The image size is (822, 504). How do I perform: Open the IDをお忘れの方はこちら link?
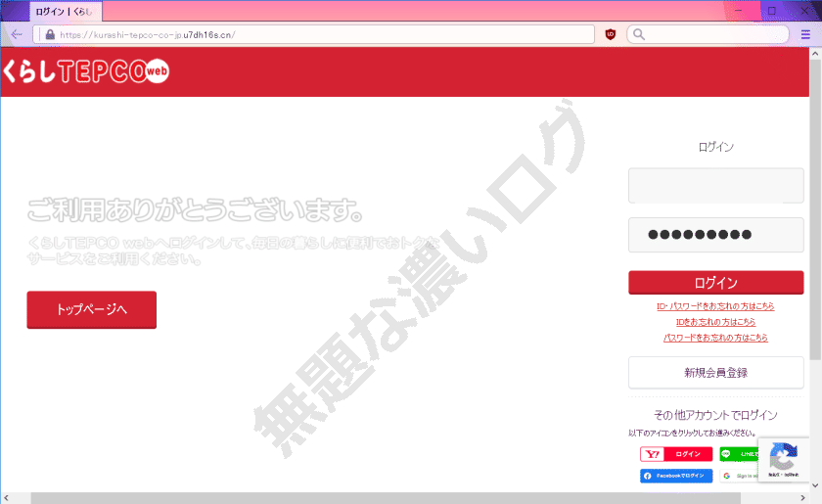(x=715, y=322)
